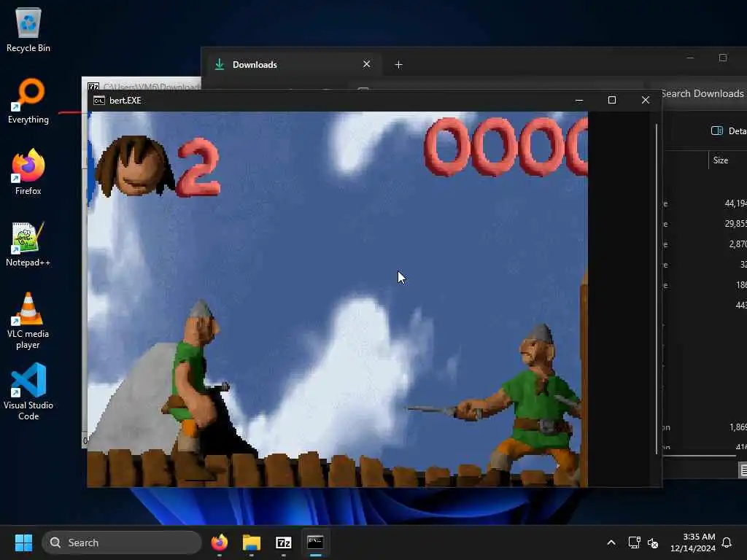Open the Notepad++ desktop shortcut
This screenshot has width=747, height=560.
coord(28,244)
